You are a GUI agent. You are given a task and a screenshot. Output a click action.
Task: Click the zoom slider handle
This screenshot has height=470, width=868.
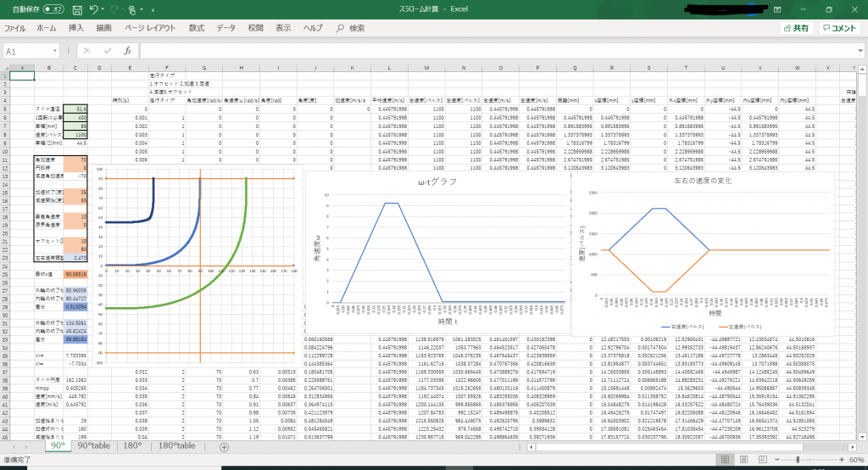(x=798, y=460)
